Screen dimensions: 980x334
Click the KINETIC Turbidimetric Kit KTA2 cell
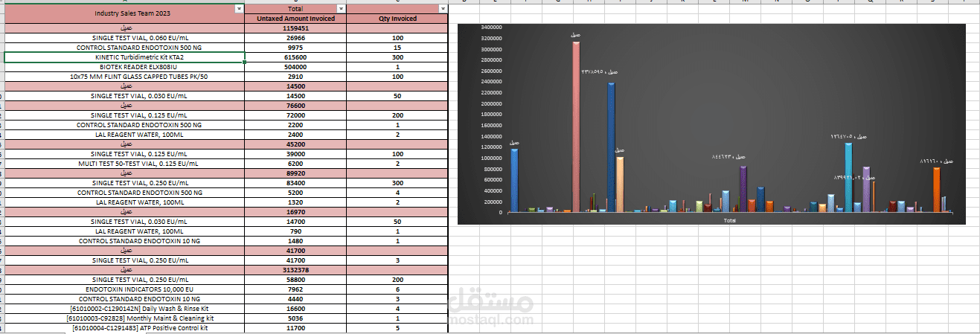(124, 57)
